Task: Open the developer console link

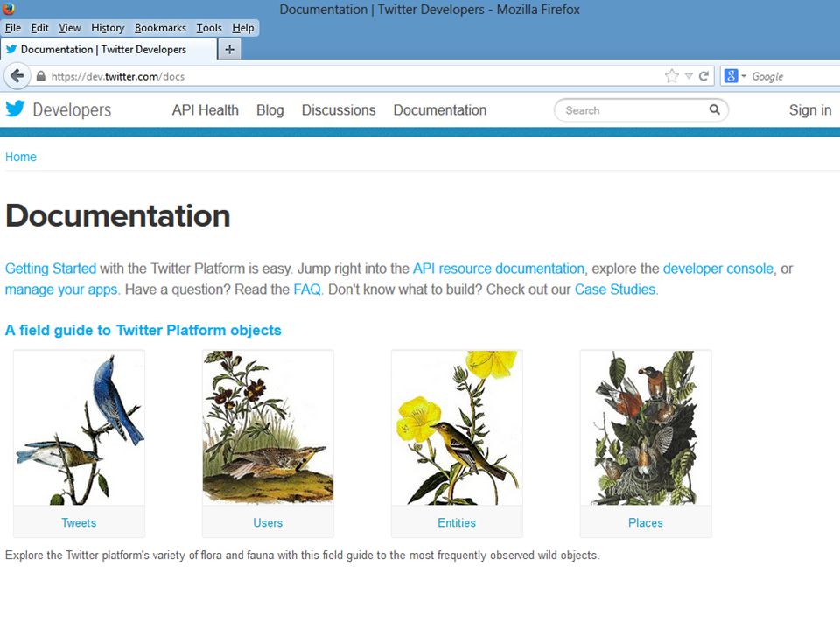Action: (717, 269)
